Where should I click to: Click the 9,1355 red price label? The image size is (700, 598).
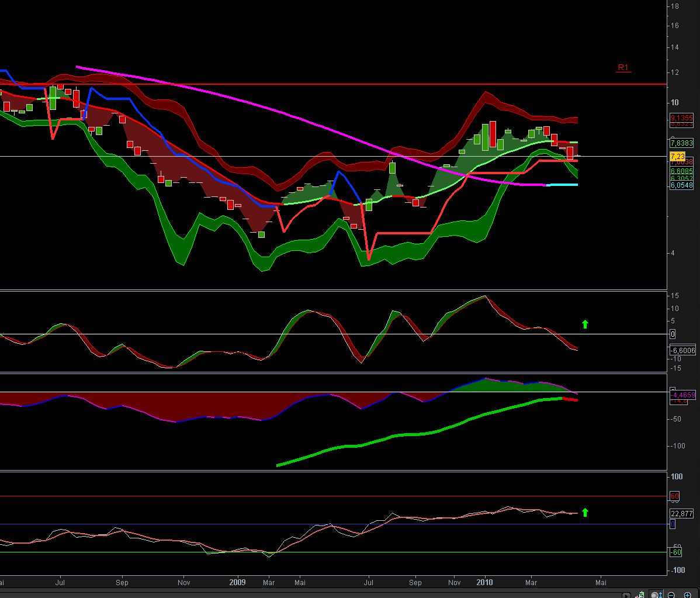point(681,118)
